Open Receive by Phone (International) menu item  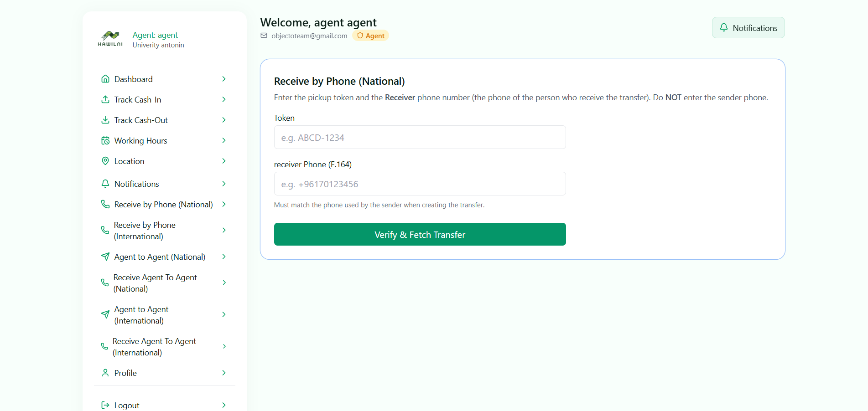tap(145, 231)
